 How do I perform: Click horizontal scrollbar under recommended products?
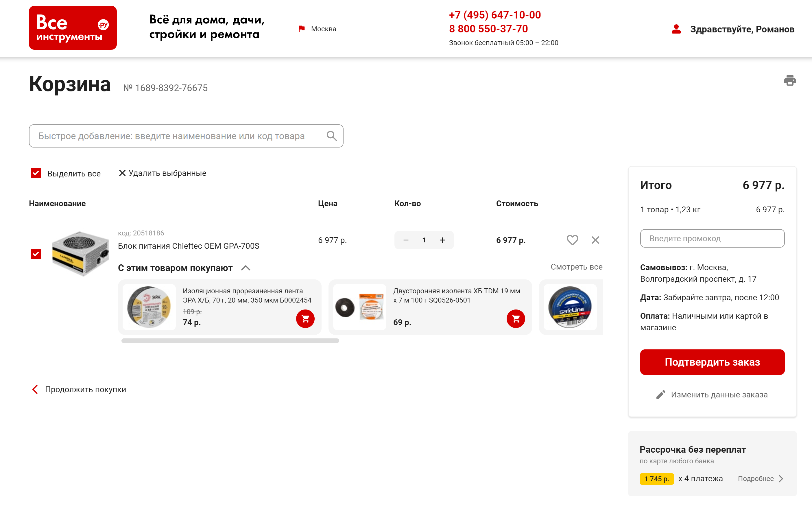click(230, 341)
